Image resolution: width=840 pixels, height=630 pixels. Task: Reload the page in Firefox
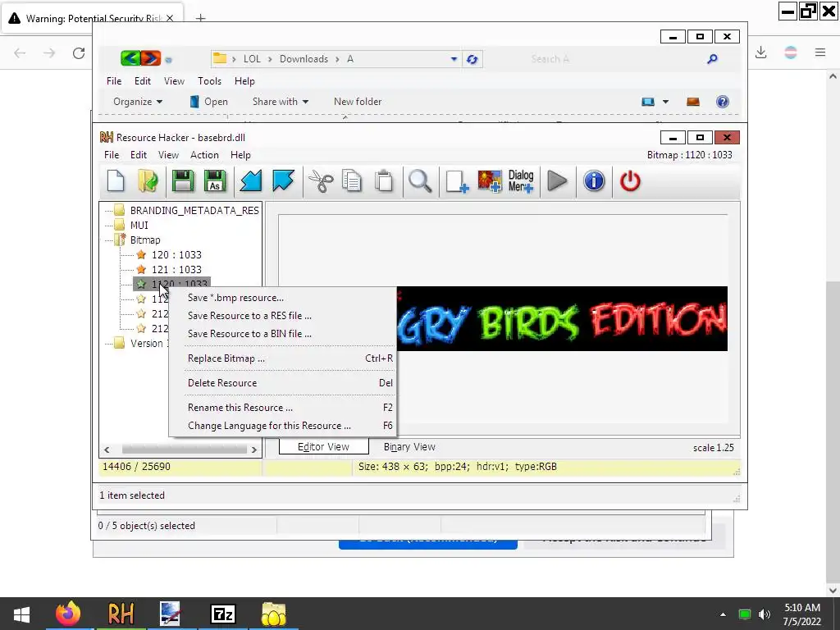(x=79, y=52)
